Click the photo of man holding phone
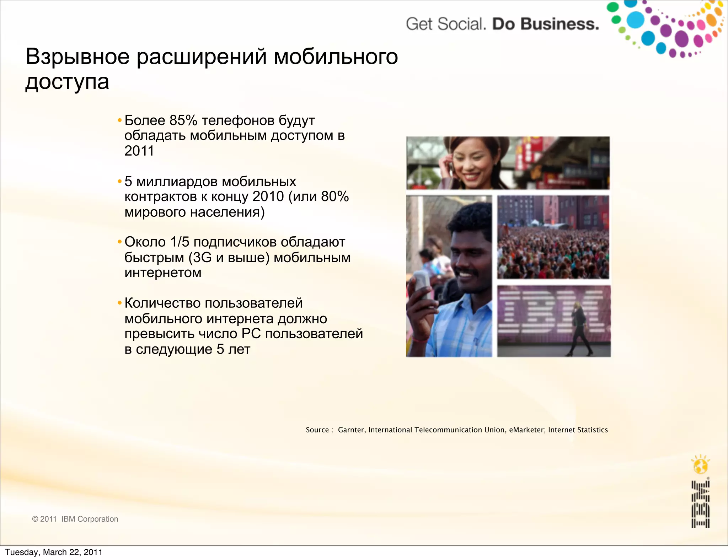The width and height of the screenshot is (728, 560). 449,276
